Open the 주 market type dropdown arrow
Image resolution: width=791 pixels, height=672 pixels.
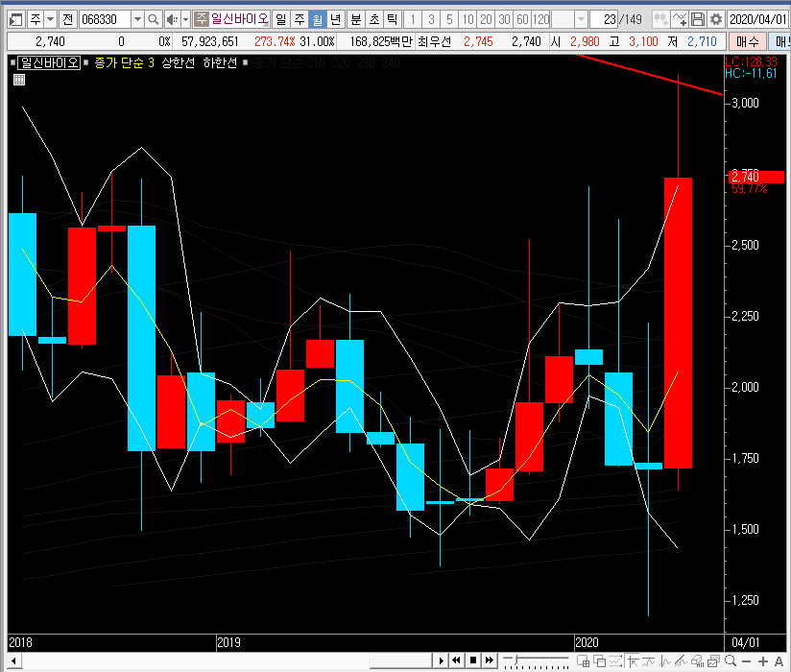point(51,19)
